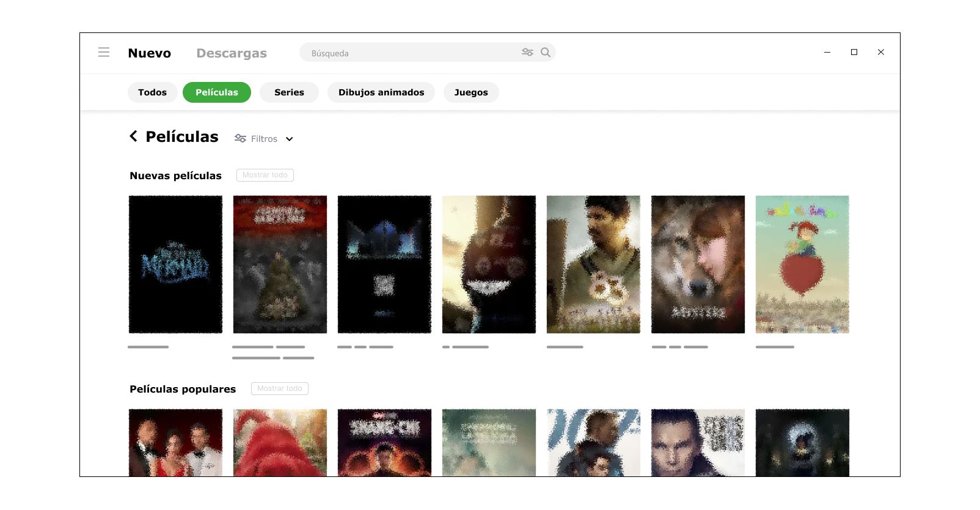
Task: Open popular poster with pale face close-up
Action: tap(698, 443)
